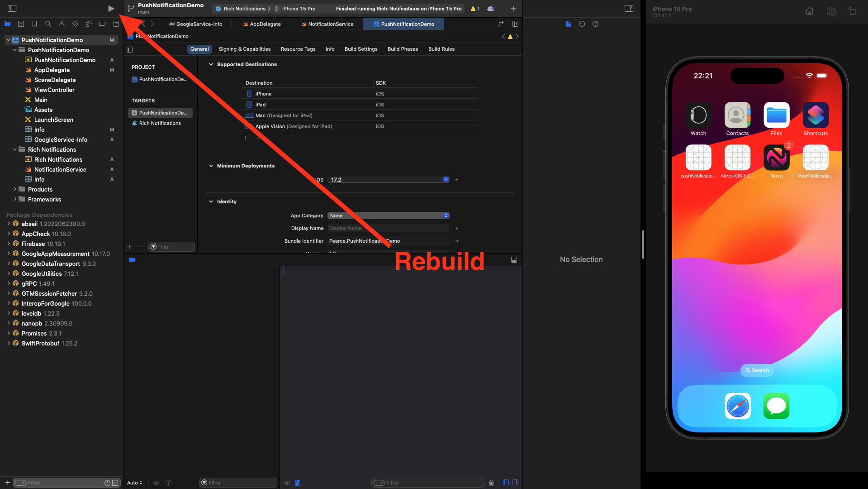Open the Breakpoint navigator
Viewport: 868px width, 489px height.
click(102, 24)
